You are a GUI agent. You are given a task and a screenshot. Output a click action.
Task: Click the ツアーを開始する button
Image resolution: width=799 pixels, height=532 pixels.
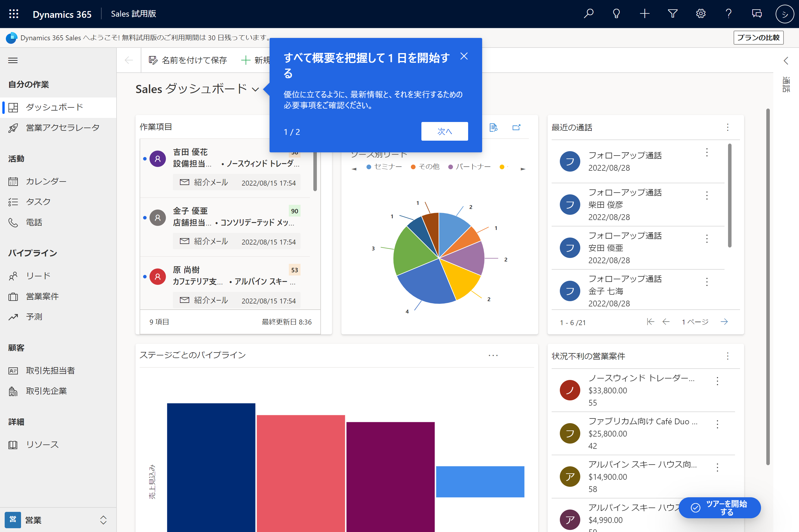pyautogui.click(x=720, y=507)
